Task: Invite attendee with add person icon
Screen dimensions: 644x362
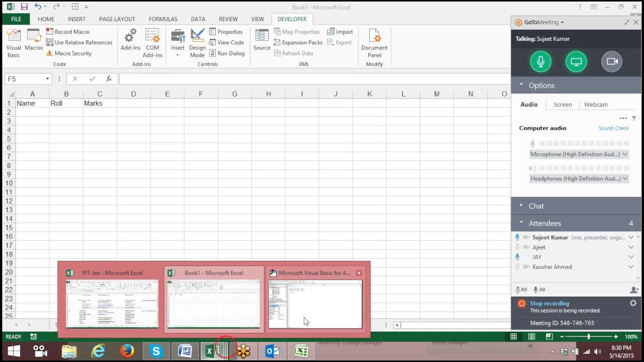Action: (x=634, y=290)
